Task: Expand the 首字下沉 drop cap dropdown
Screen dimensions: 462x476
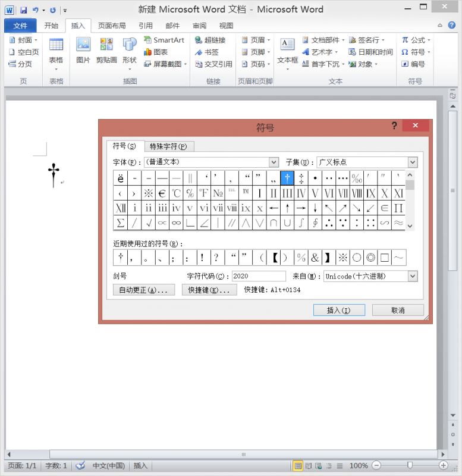Action: 343,64
